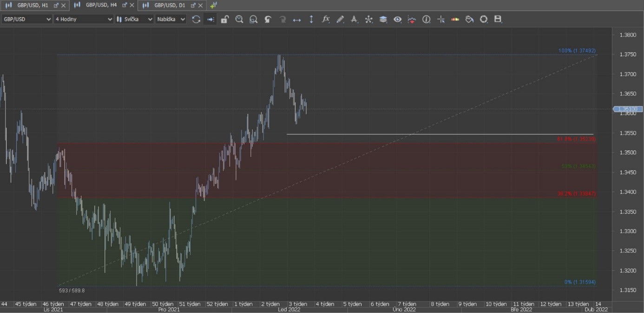Select the text annotation tool
644x313 pixels.
pyautogui.click(x=355, y=20)
